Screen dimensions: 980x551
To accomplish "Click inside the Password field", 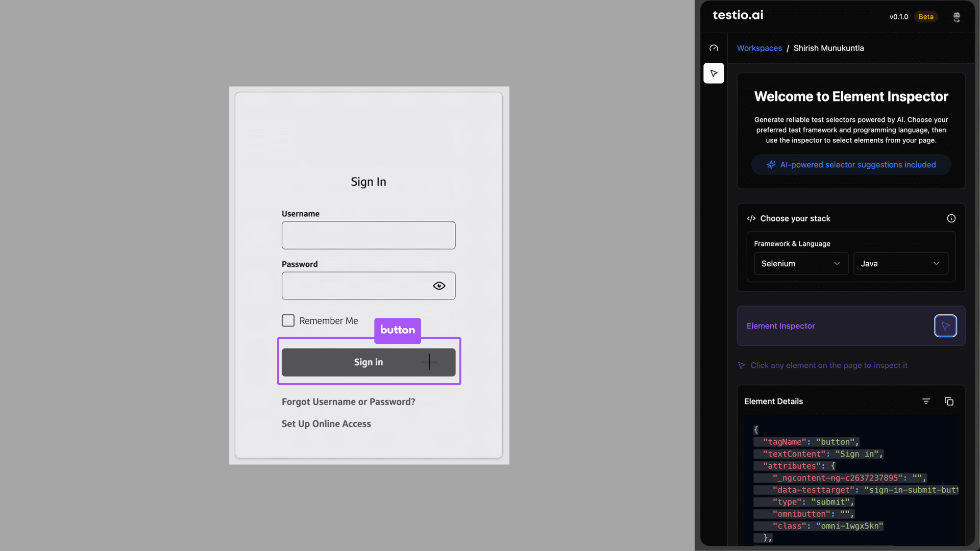I will [355, 286].
